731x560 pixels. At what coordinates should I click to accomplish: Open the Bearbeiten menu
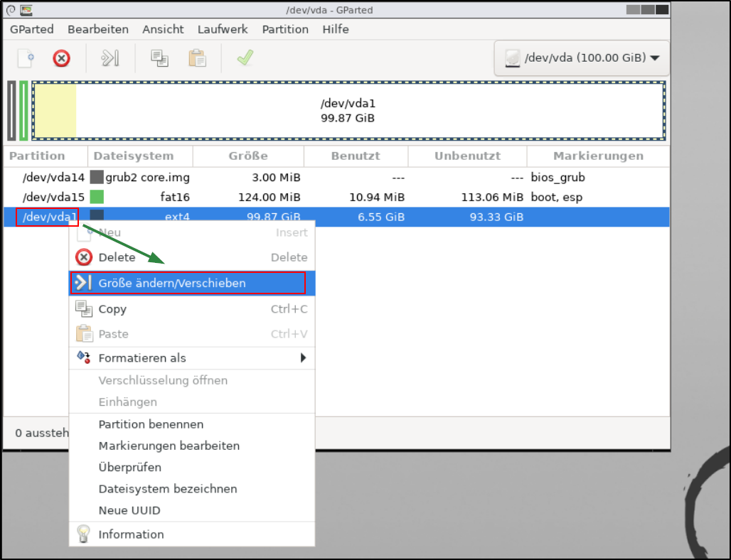pos(98,29)
